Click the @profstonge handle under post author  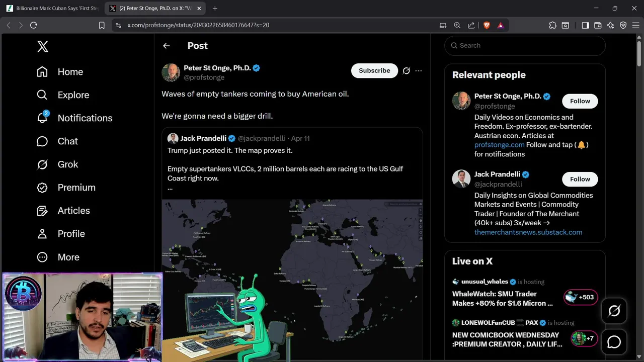click(x=204, y=77)
